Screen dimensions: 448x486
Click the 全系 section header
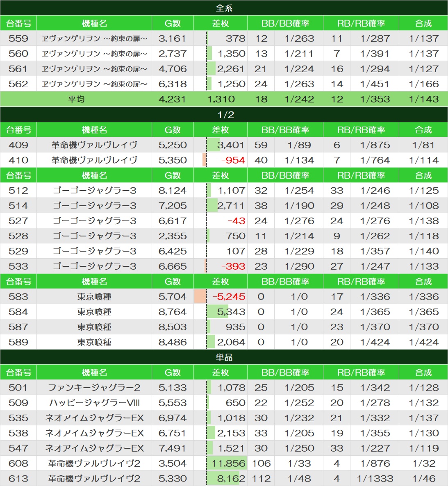[x=224, y=8]
